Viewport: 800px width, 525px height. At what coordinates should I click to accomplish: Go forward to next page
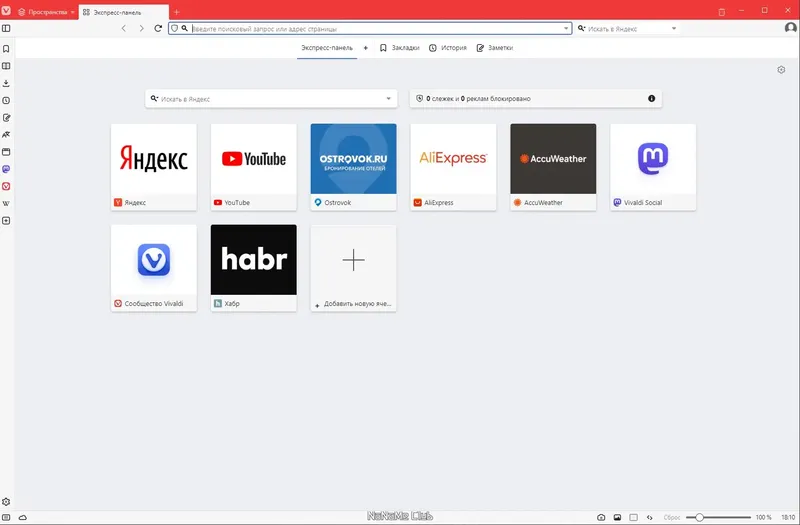pos(141,29)
